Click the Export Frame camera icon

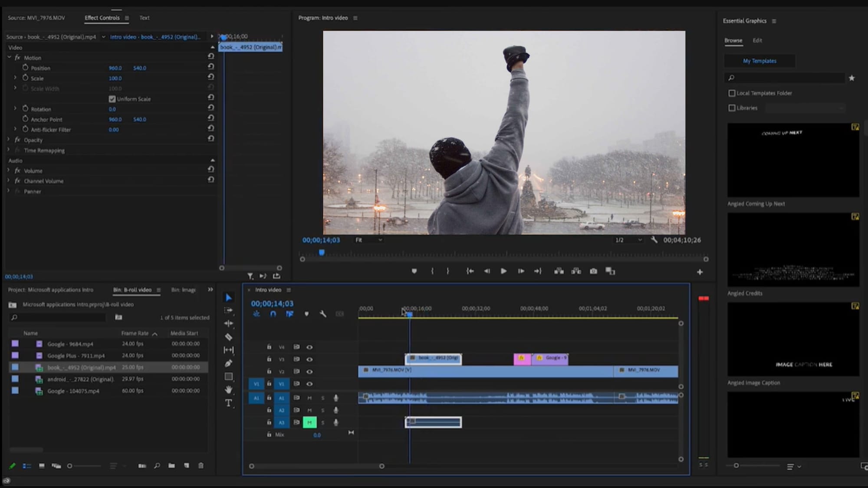593,271
